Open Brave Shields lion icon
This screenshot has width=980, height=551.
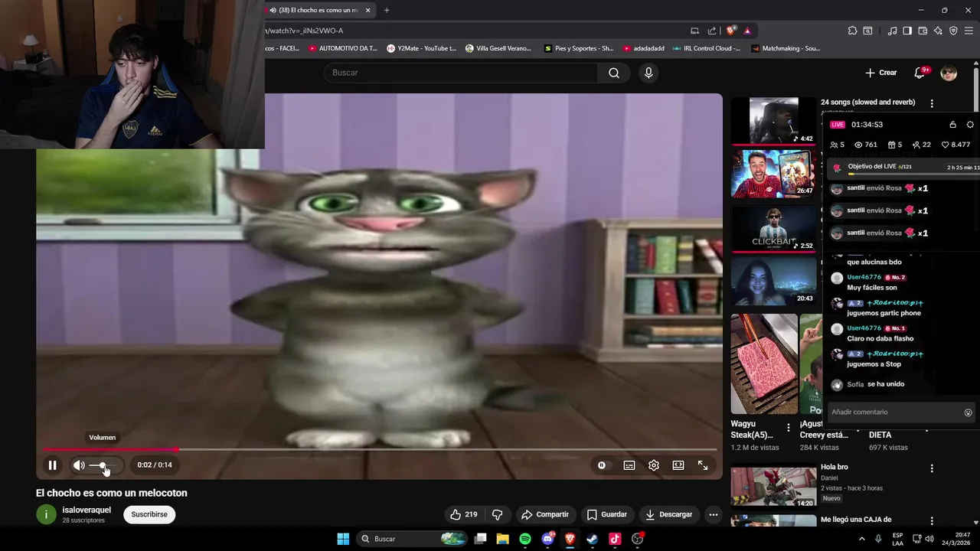tap(730, 31)
